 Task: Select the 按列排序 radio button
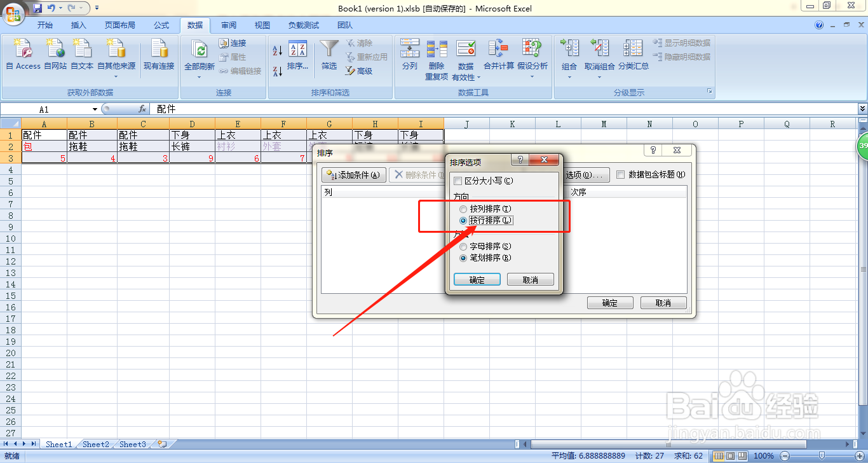[x=463, y=209]
